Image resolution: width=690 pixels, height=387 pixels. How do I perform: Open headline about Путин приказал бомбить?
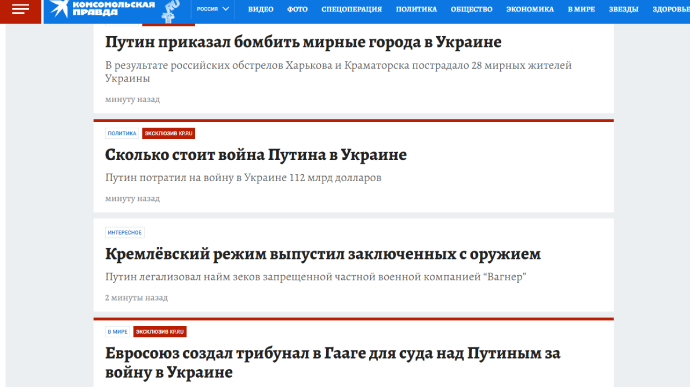303,42
